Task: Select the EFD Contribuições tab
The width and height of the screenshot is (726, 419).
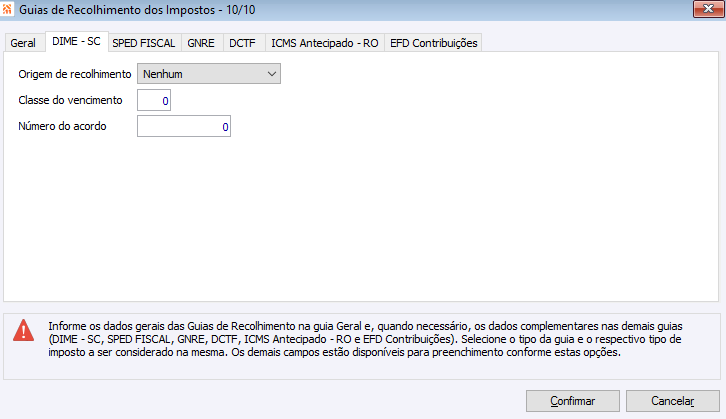Action: click(434, 44)
